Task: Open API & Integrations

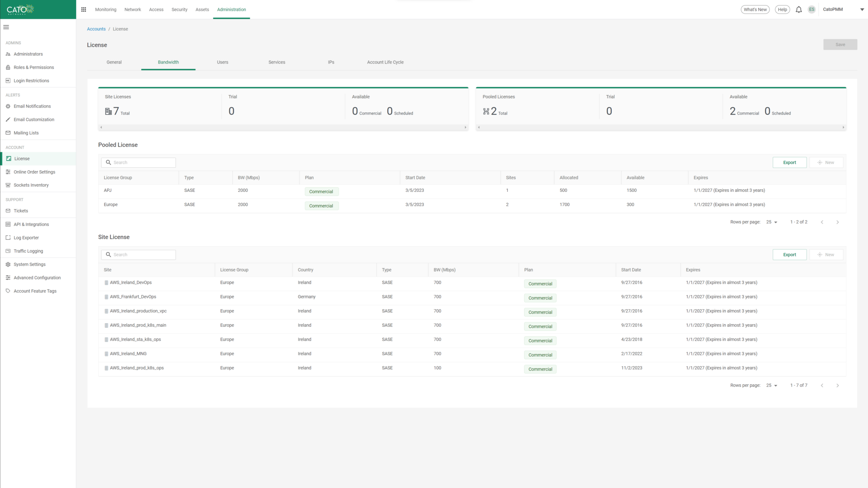Action: coord(31,224)
